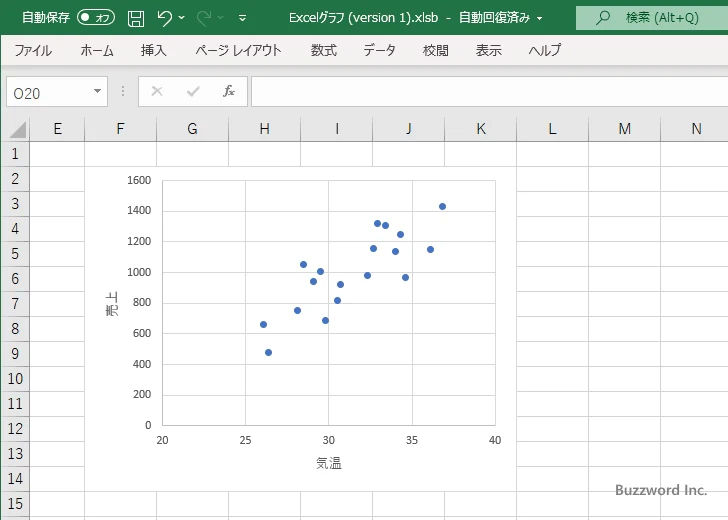Select column G header

click(192, 129)
